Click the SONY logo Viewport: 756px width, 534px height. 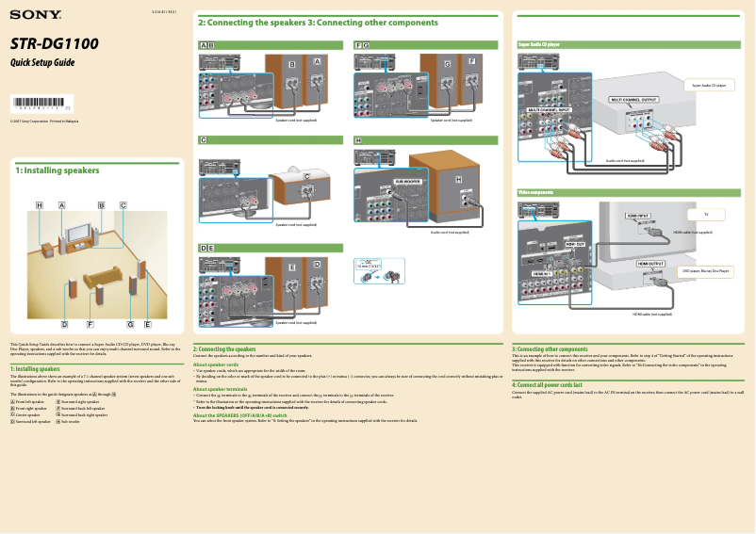click(x=36, y=16)
